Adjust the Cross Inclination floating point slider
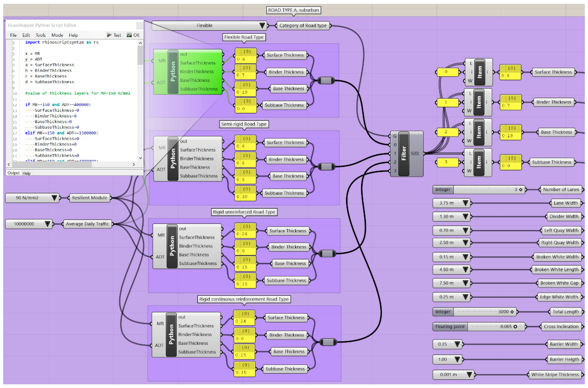The height and width of the screenshot is (388, 588). [479, 327]
